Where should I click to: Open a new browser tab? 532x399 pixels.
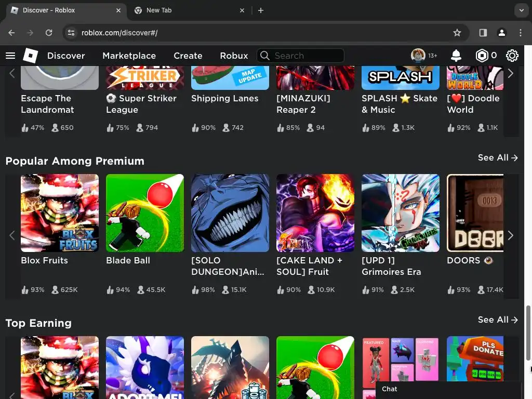tap(261, 10)
